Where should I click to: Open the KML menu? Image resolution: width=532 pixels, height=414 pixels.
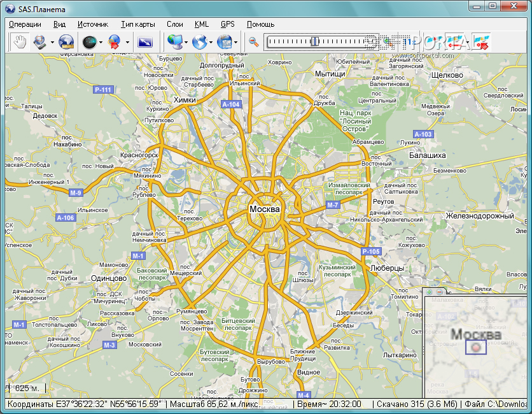pyautogui.click(x=202, y=24)
